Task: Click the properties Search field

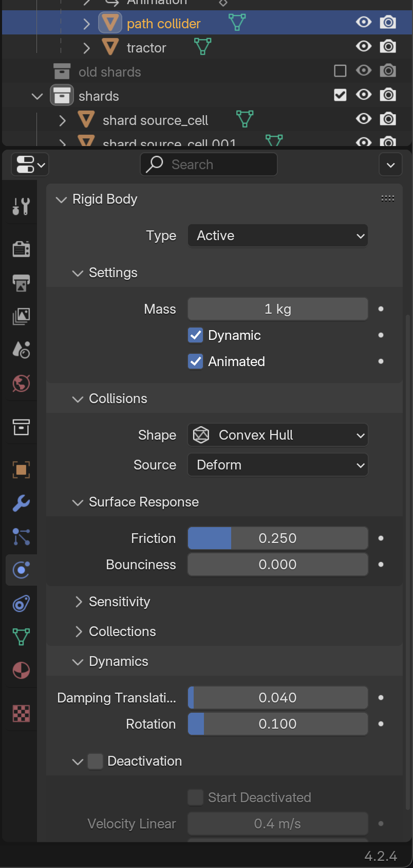Action: click(209, 165)
